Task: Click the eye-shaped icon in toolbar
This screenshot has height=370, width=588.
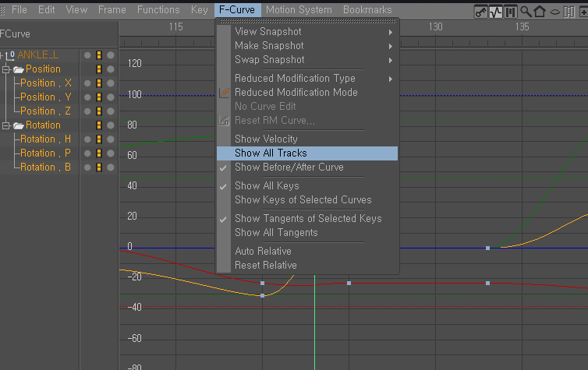Action: pyautogui.click(x=554, y=12)
